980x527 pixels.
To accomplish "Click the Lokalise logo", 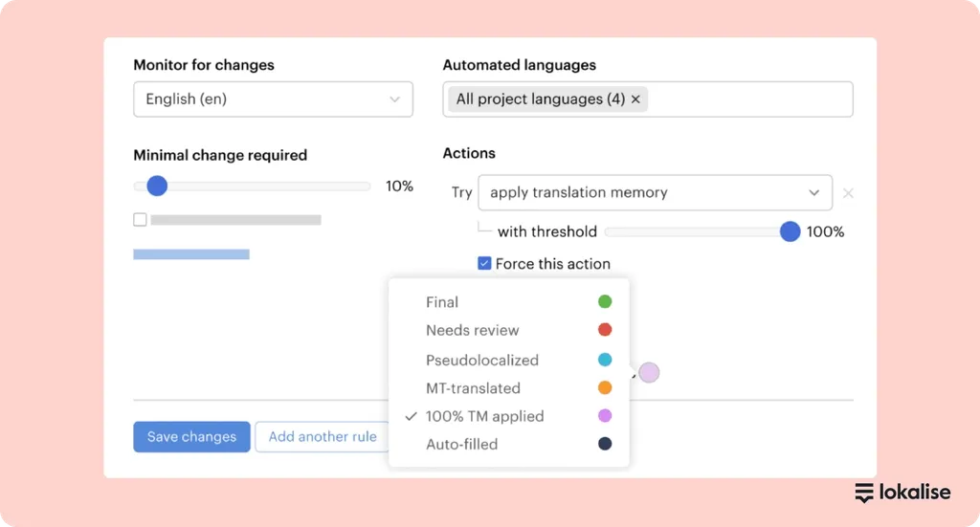I will (x=902, y=493).
